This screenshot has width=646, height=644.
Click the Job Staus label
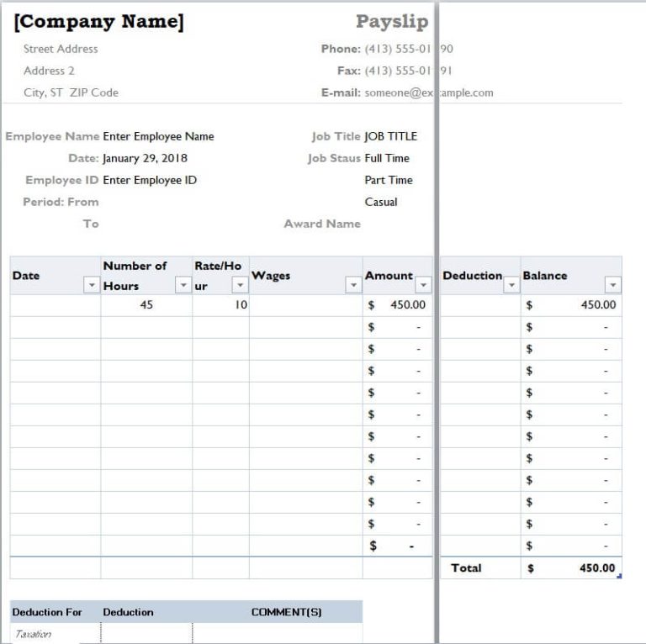point(334,158)
